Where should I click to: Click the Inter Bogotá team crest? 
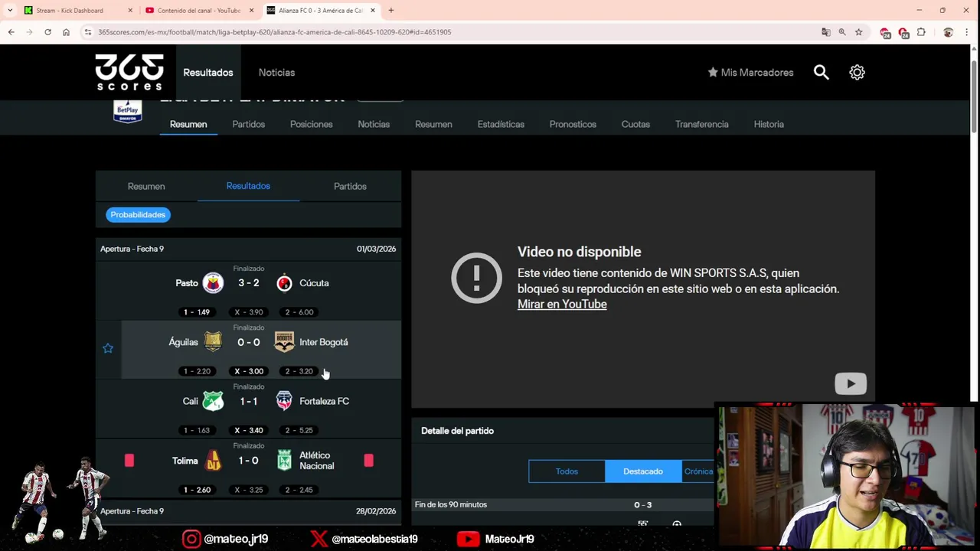(284, 342)
